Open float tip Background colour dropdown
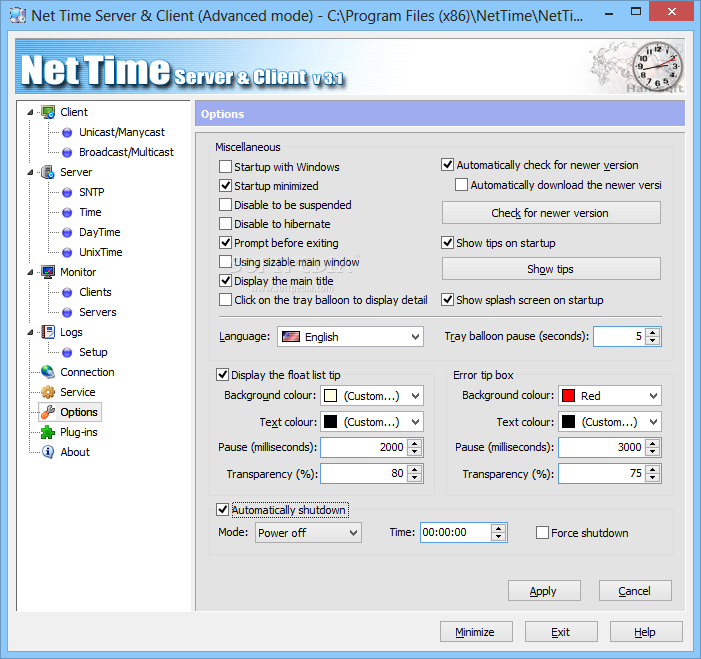The image size is (701, 659). click(372, 396)
